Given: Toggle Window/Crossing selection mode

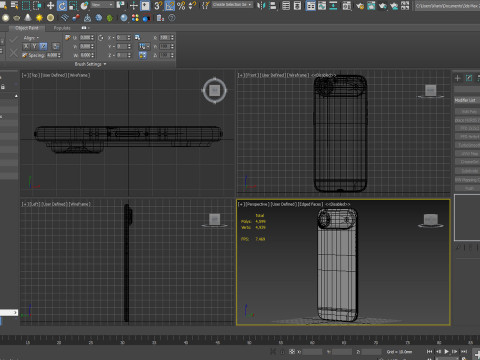Looking at the screenshot, I should pos(37,5).
